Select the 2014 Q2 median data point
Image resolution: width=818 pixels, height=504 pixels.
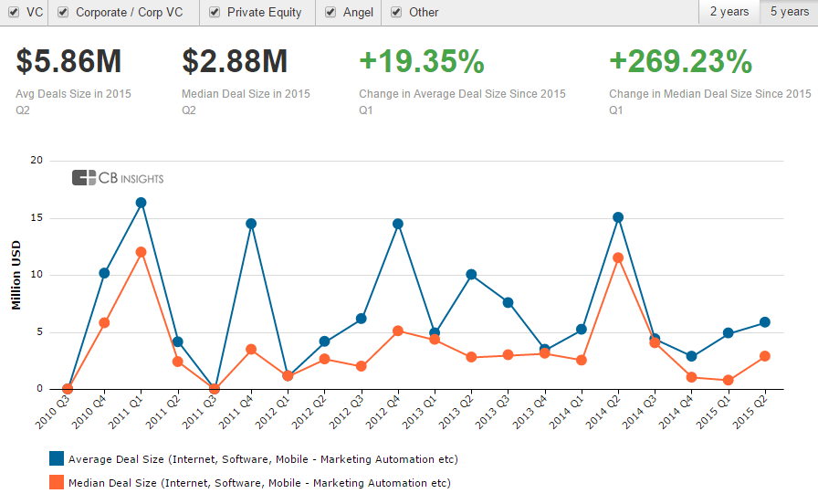618,257
